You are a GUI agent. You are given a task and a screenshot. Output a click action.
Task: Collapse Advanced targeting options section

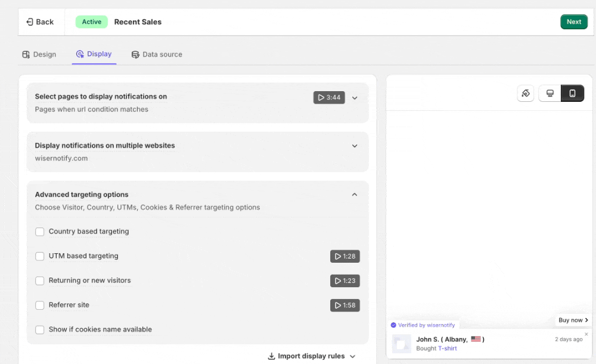tap(355, 195)
